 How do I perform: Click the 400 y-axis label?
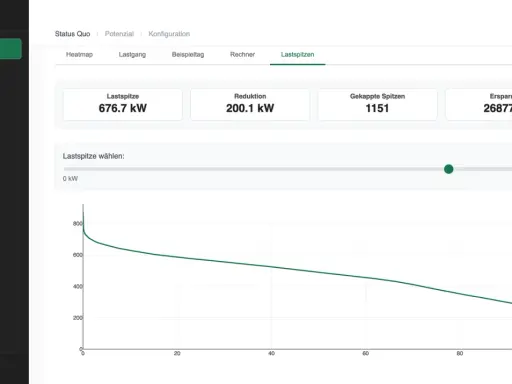(x=77, y=286)
